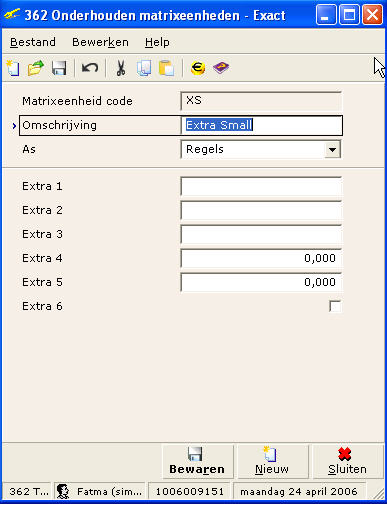Click the New document toolbar icon
This screenshot has height=505, width=387.
pos(13,68)
